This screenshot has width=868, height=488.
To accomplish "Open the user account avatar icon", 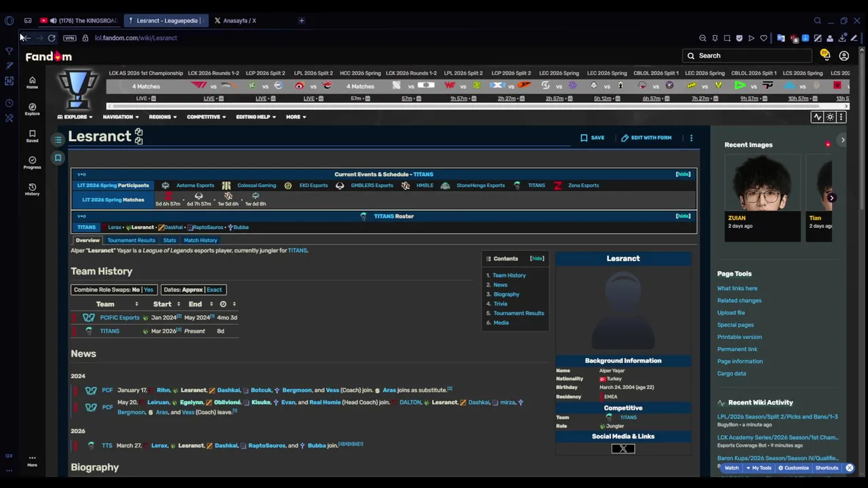I will [844, 56].
